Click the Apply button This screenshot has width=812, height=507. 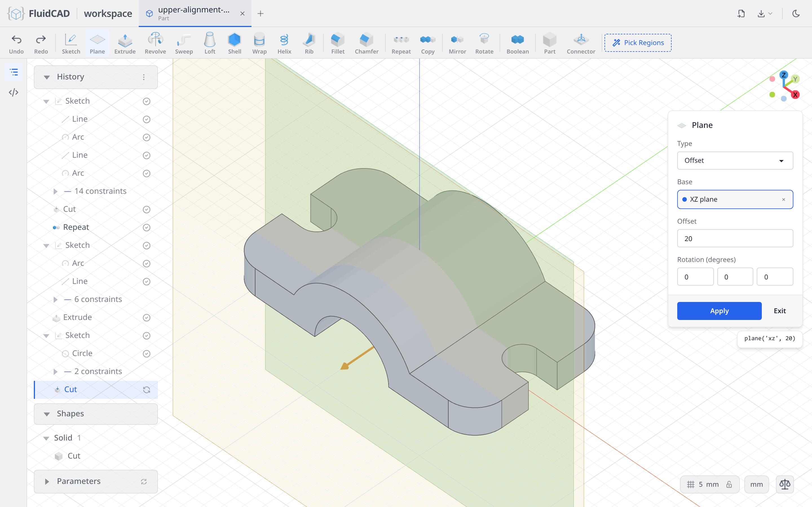pyautogui.click(x=719, y=311)
